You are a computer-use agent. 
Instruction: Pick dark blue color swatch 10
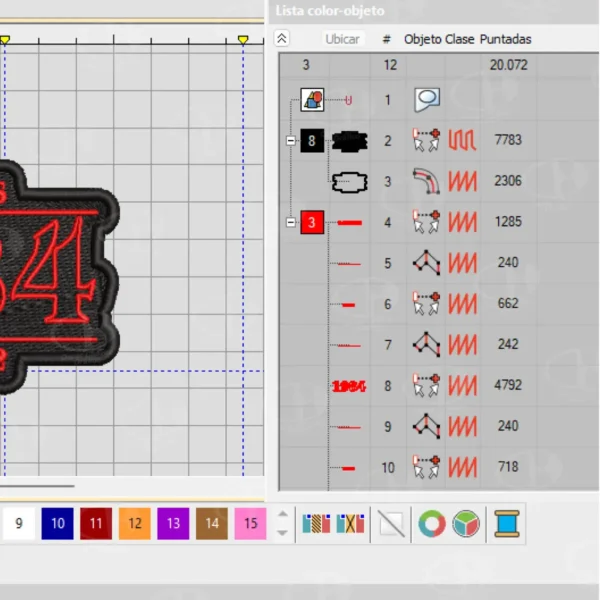click(x=57, y=523)
